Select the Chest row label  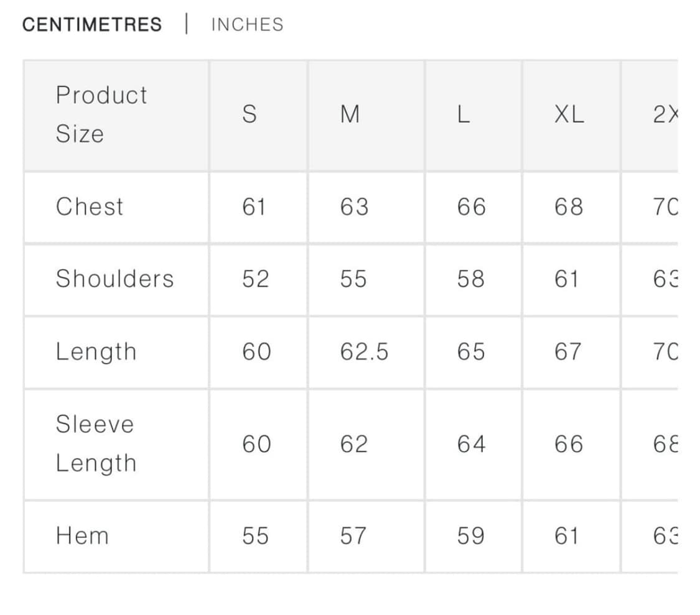(x=90, y=206)
